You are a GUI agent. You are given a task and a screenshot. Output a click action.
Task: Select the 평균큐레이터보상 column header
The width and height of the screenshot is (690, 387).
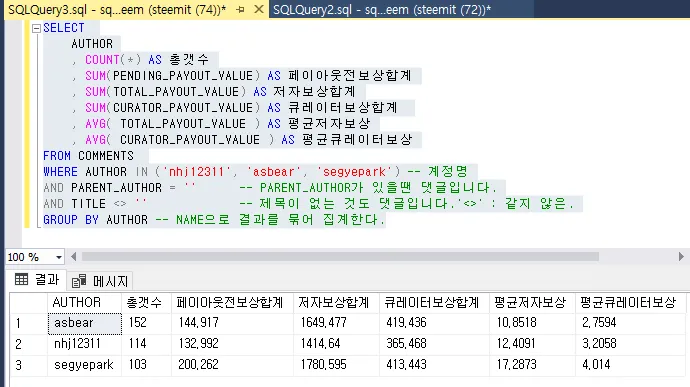[x=630, y=302]
